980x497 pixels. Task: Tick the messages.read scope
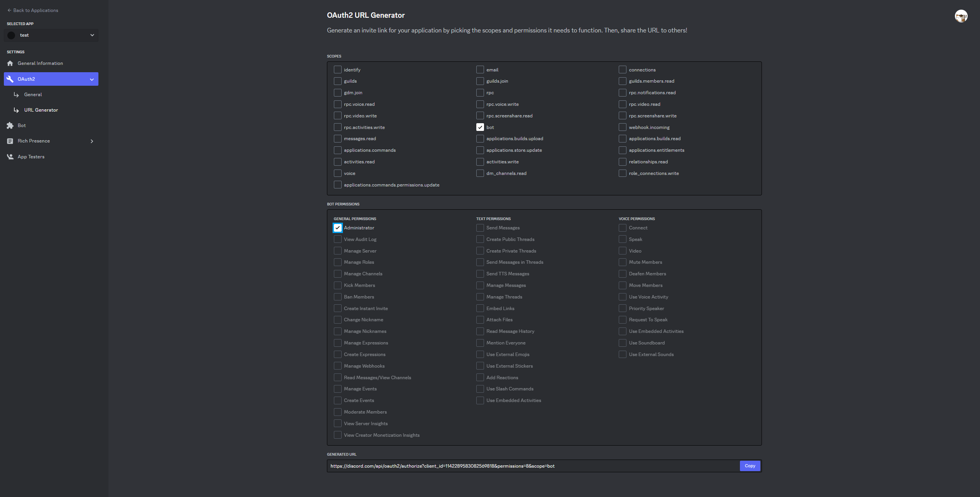click(x=337, y=139)
